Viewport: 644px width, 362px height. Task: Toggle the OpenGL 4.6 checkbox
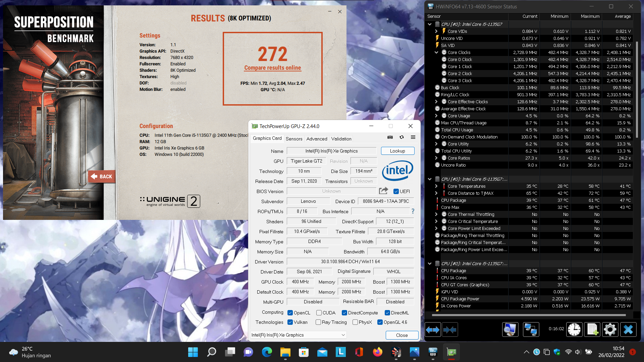coord(380,322)
